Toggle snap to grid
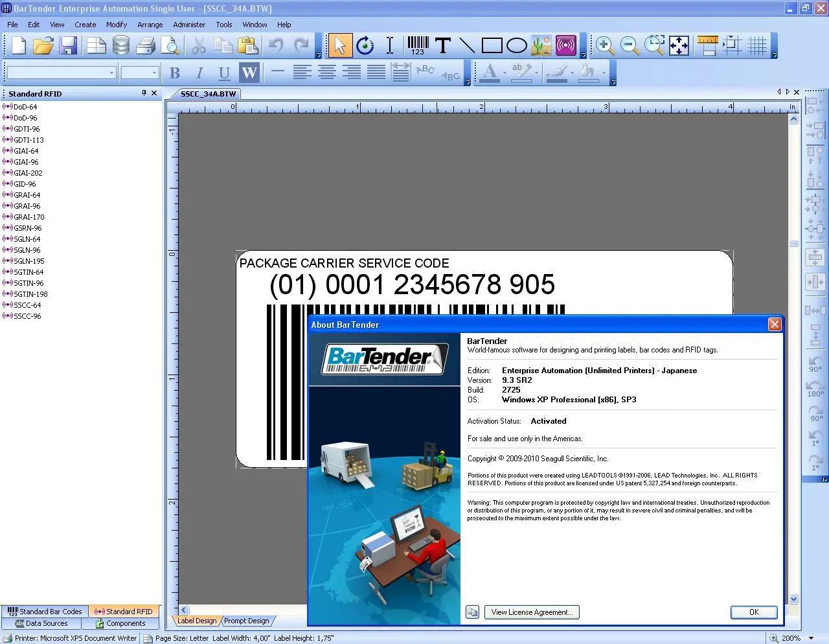 732,45
